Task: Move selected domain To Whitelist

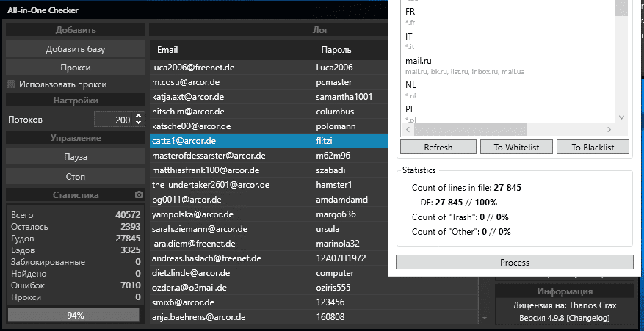Action: point(516,148)
